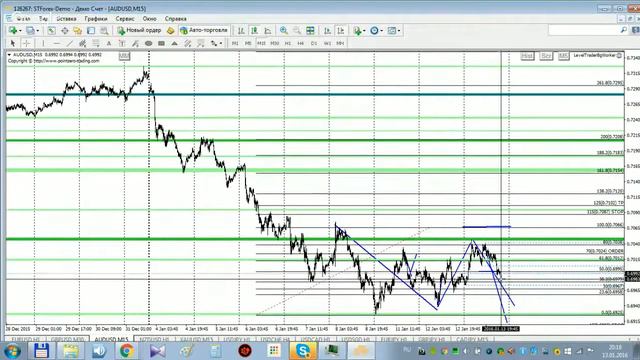The height and width of the screenshot is (360, 640).
Task: Select the horizontal line drawing tool
Action: tap(57, 43)
